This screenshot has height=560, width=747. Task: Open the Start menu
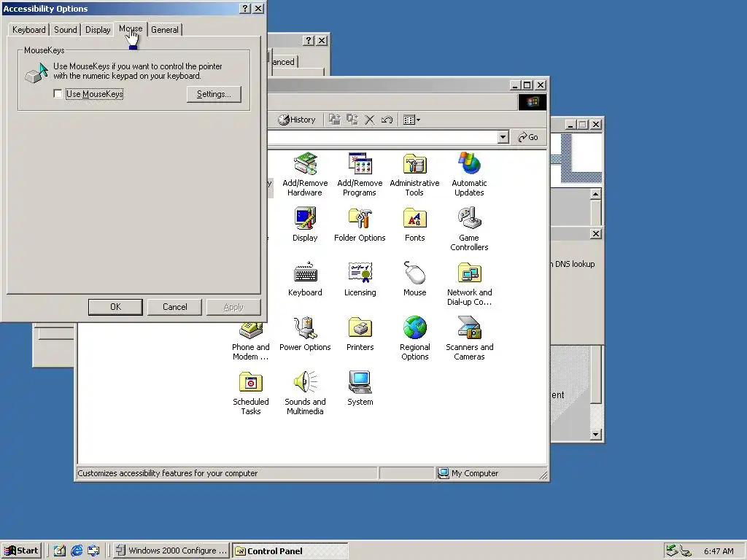pos(21,551)
